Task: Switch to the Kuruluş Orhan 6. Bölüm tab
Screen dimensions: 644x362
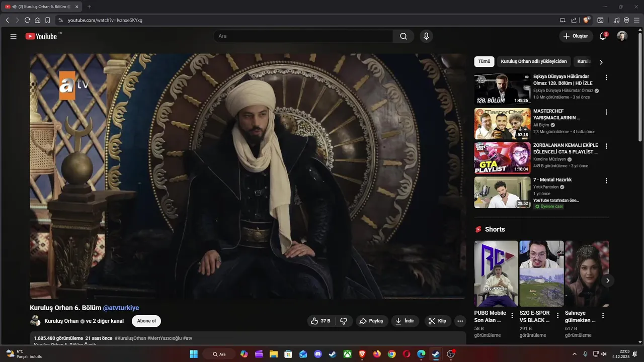Action: [42, 7]
